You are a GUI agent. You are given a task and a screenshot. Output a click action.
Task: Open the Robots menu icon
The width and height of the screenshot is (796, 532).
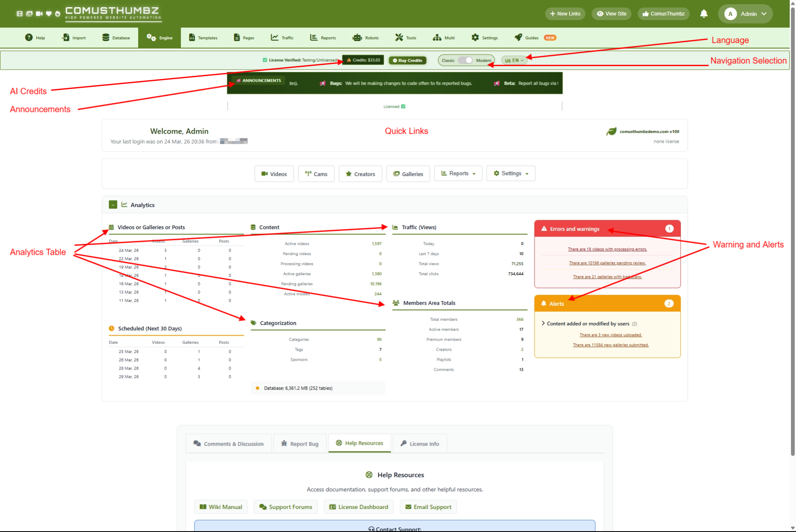(357, 38)
